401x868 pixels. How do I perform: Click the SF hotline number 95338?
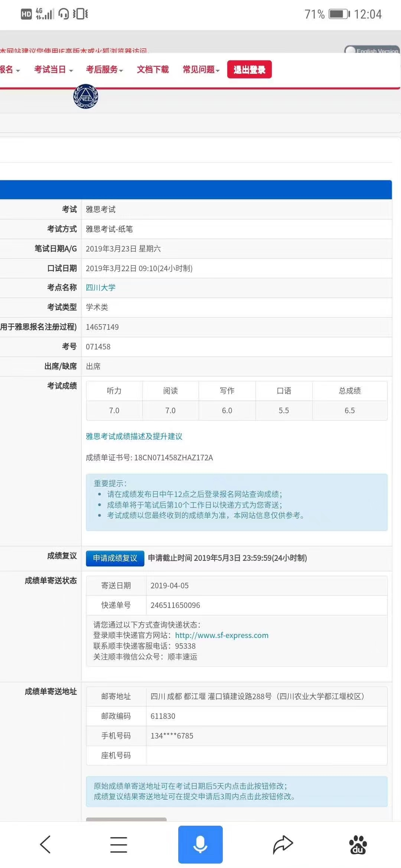pyautogui.click(x=185, y=646)
